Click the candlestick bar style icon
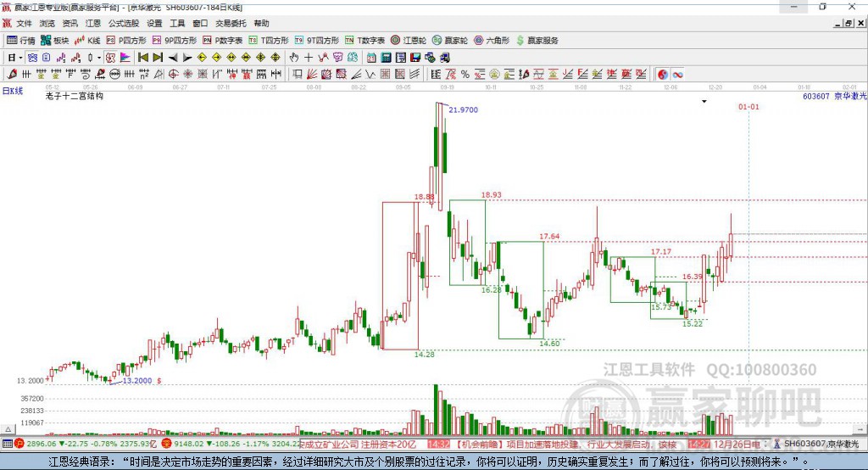Image resolution: width=868 pixels, height=470 pixels. (90, 58)
